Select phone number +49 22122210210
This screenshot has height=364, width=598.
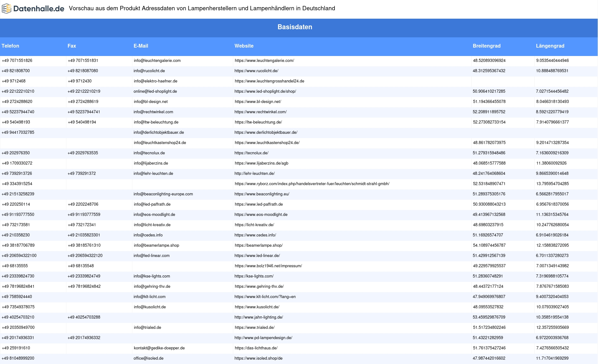pyautogui.click(x=18, y=91)
